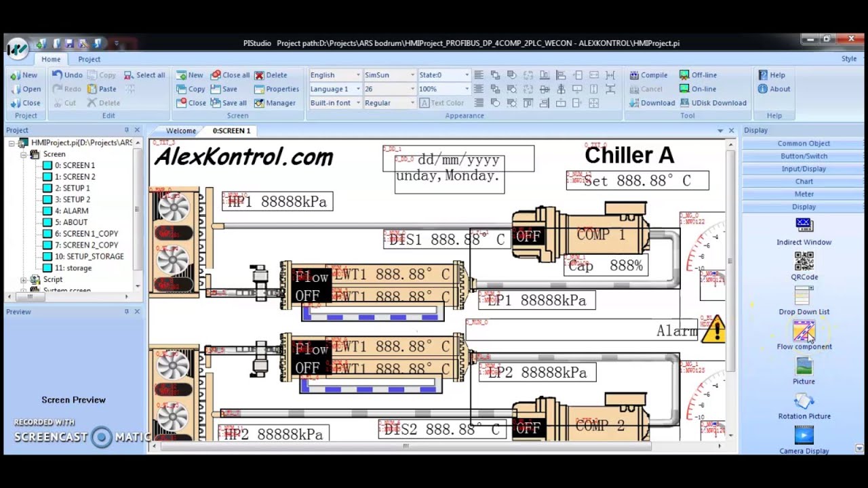Switch to the Project ribbon tab

point(89,59)
